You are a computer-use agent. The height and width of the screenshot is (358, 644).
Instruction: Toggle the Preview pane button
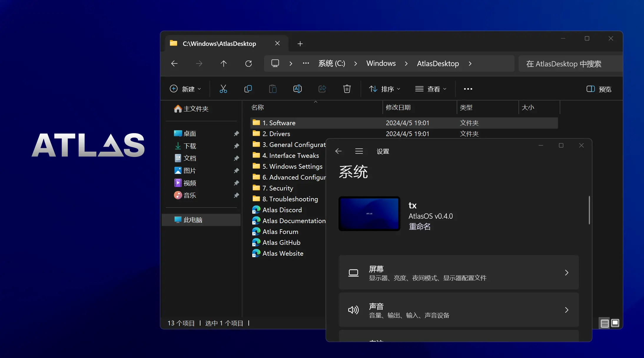[599, 89]
